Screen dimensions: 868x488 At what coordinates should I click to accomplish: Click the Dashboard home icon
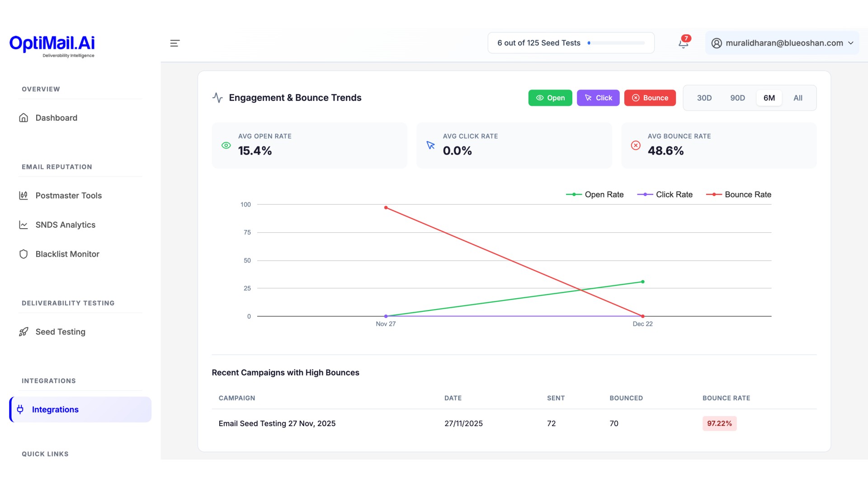24,118
